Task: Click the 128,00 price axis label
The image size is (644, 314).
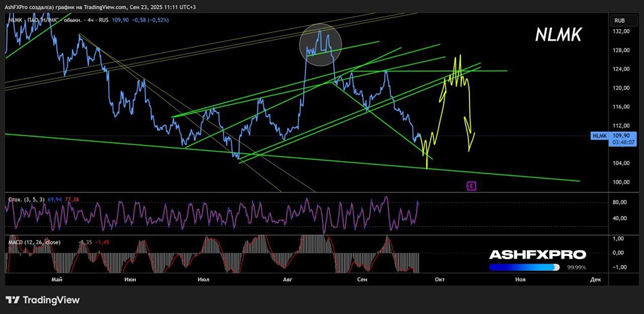Action: coord(620,50)
